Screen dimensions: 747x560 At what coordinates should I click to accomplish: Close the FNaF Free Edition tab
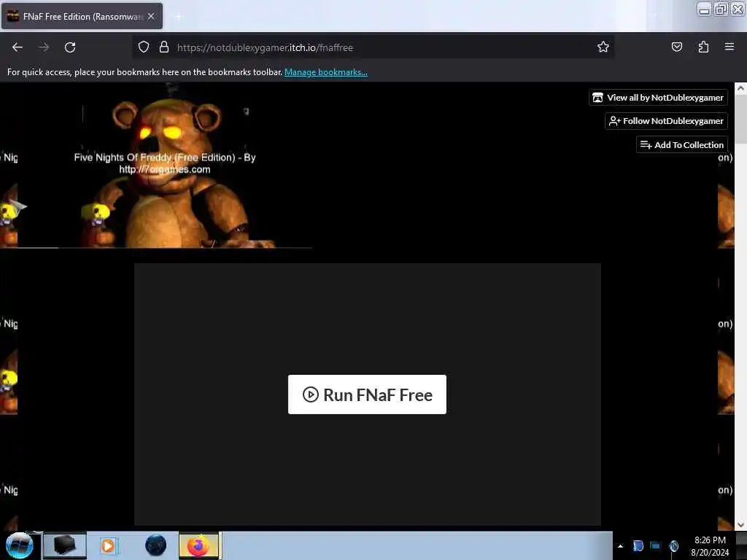pos(151,16)
